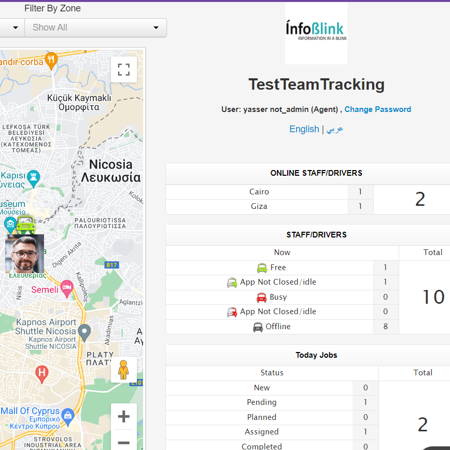Expand the Show All zone dropdown
Viewport: 450px width, 450px height.
point(96,27)
